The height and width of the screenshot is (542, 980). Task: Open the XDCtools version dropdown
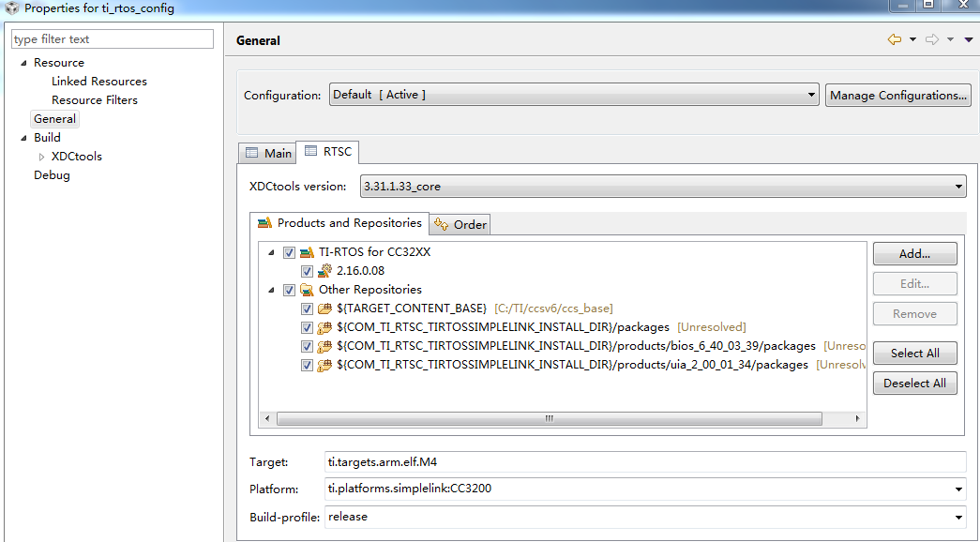coord(662,187)
